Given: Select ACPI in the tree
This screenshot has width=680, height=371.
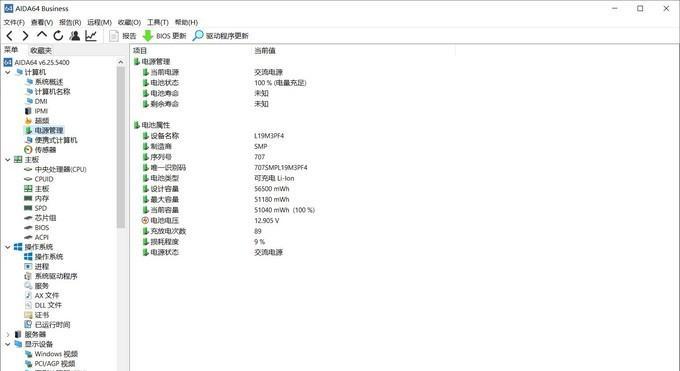Looking at the screenshot, I should (36, 237).
